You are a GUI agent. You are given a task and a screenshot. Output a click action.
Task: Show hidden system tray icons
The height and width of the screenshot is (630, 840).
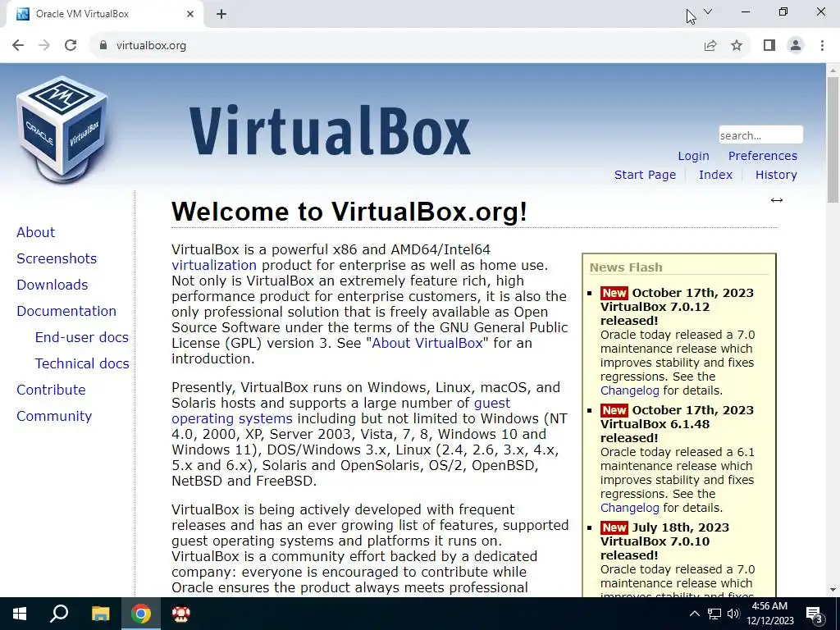point(694,614)
